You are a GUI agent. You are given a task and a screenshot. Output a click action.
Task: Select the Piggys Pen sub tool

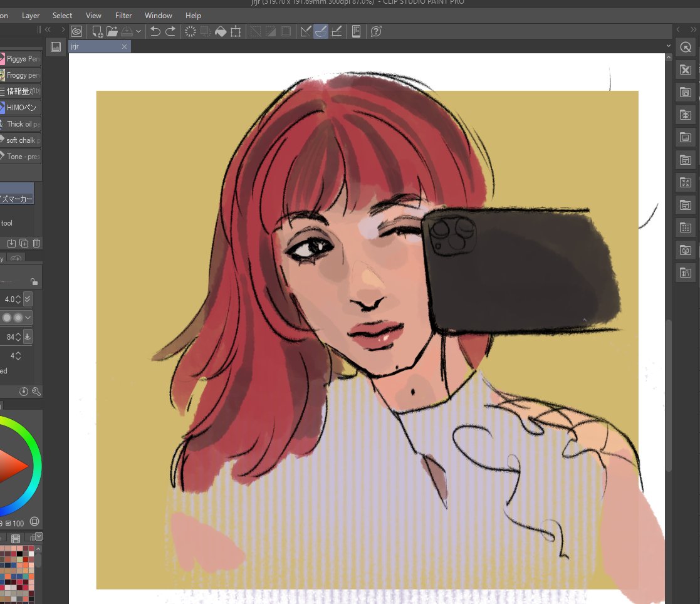[x=21, y=59]
